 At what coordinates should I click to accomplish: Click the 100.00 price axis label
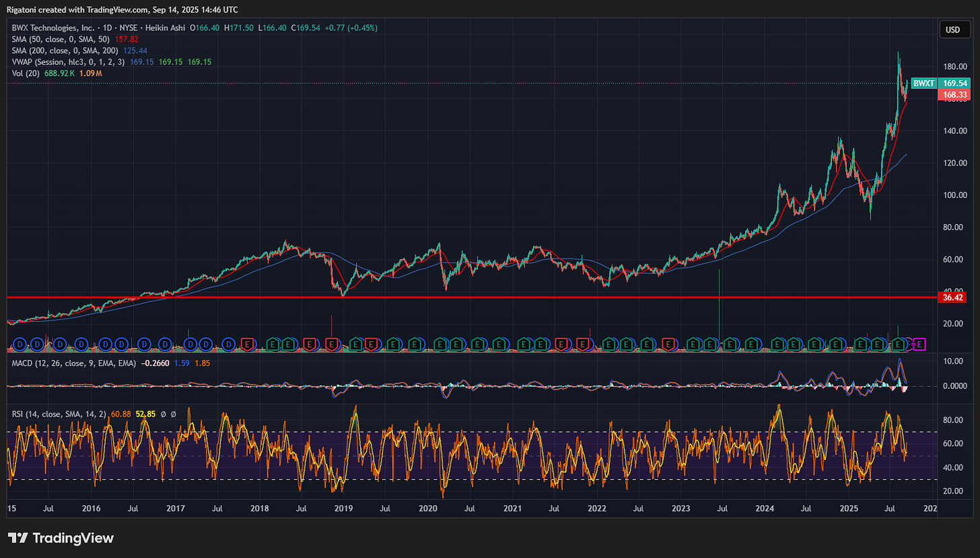(954, 195)
